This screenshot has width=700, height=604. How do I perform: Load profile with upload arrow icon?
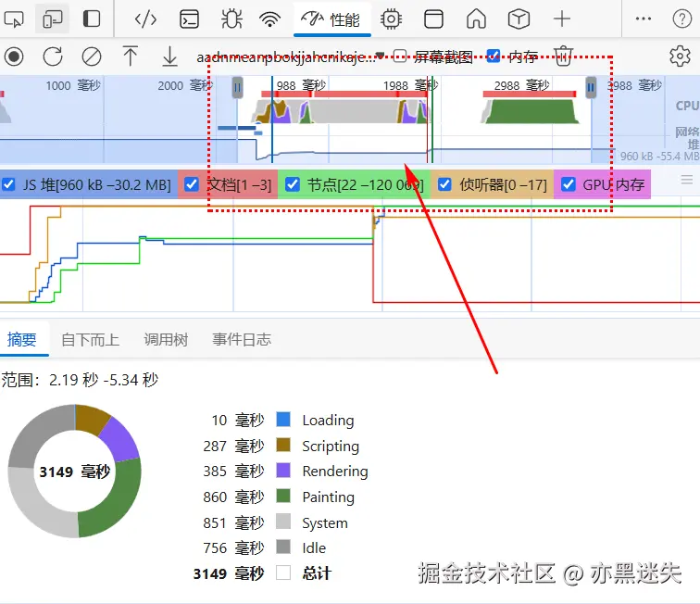[131, 57]
